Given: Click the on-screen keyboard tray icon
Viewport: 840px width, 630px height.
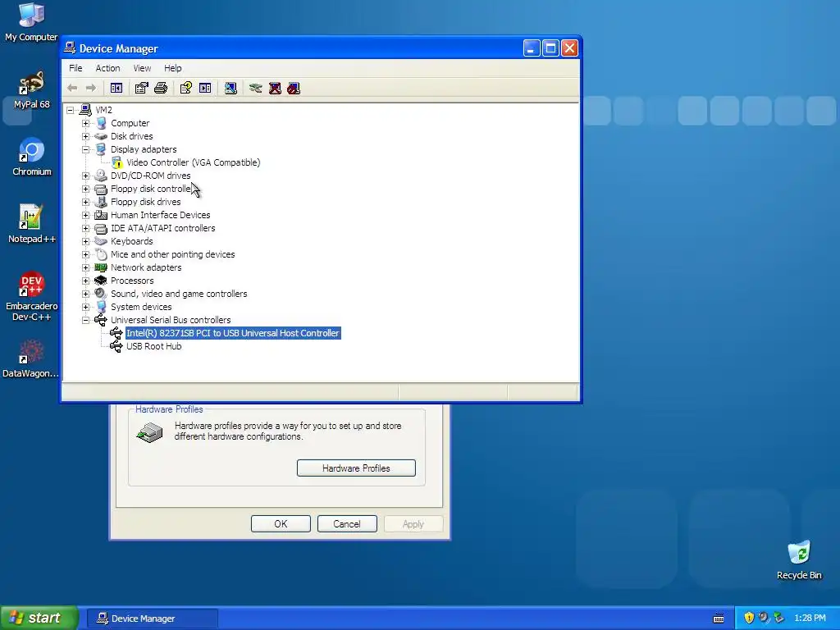Looking at the screenshot, I should (x=719, y=619).
